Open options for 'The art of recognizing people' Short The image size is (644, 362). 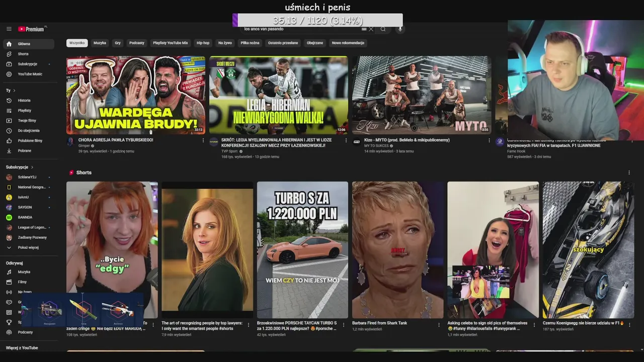tap(248, 325)
